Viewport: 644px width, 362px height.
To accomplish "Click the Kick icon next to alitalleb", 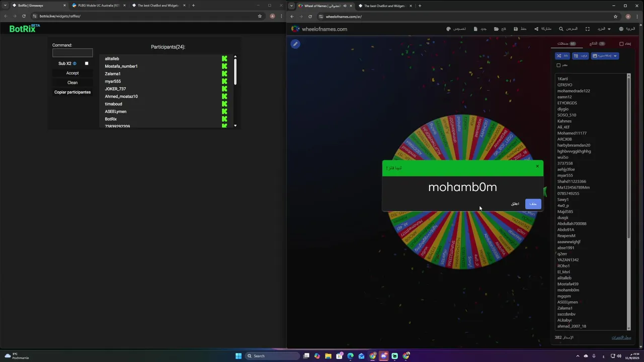I will (x=224, y=59).
